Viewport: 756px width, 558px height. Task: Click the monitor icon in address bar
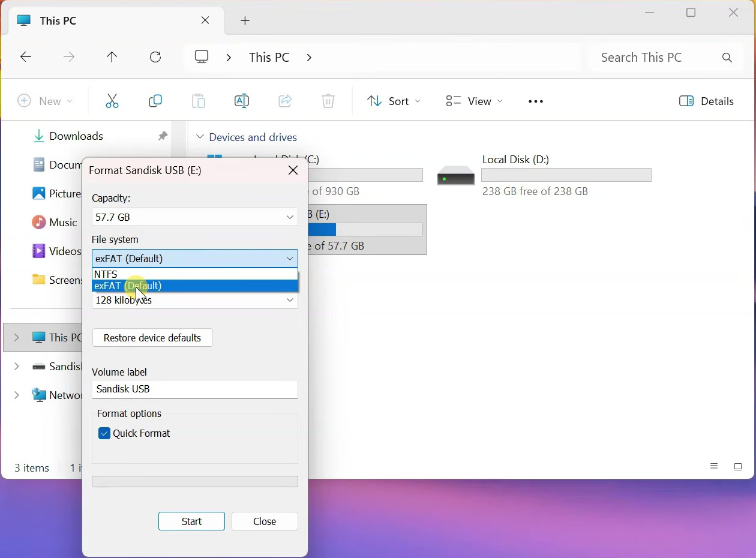tap(202, 57)
